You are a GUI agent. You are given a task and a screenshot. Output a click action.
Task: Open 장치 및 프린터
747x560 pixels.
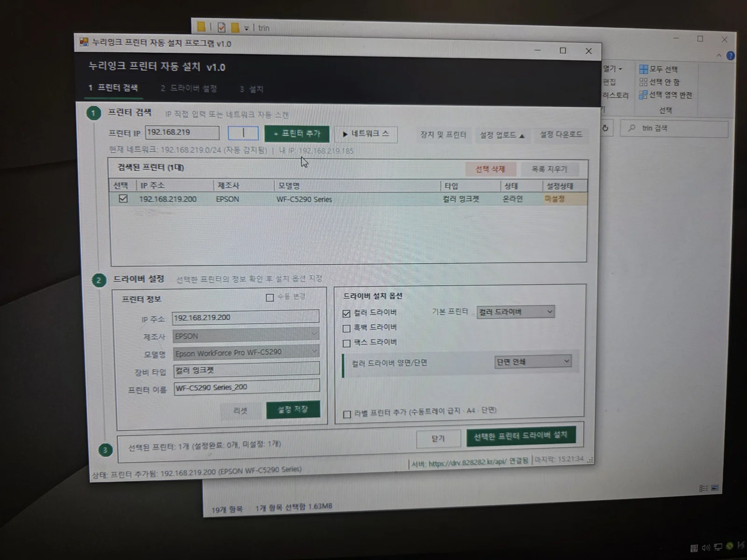tap(443, 135)
